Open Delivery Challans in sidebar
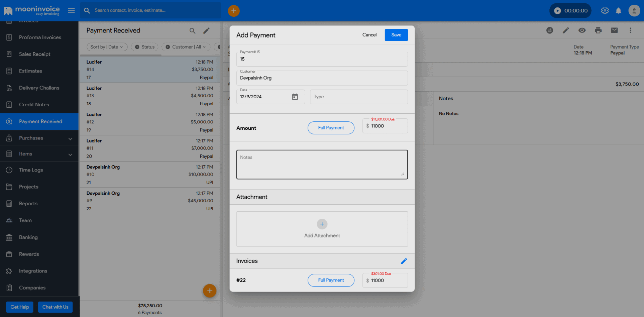 pyautogui.click(x=39, y=88)
